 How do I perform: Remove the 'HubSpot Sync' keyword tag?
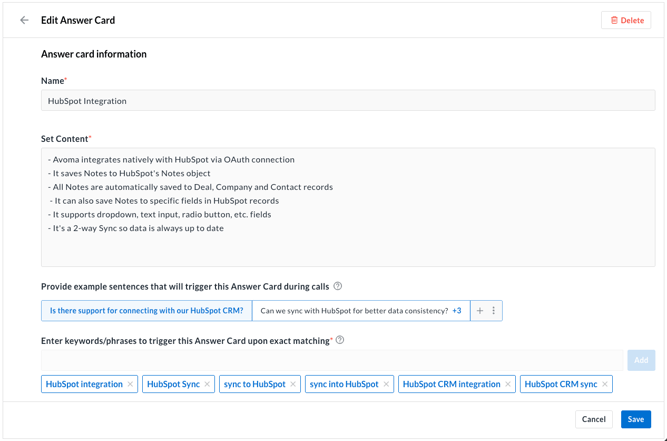(x=208, y=384)
